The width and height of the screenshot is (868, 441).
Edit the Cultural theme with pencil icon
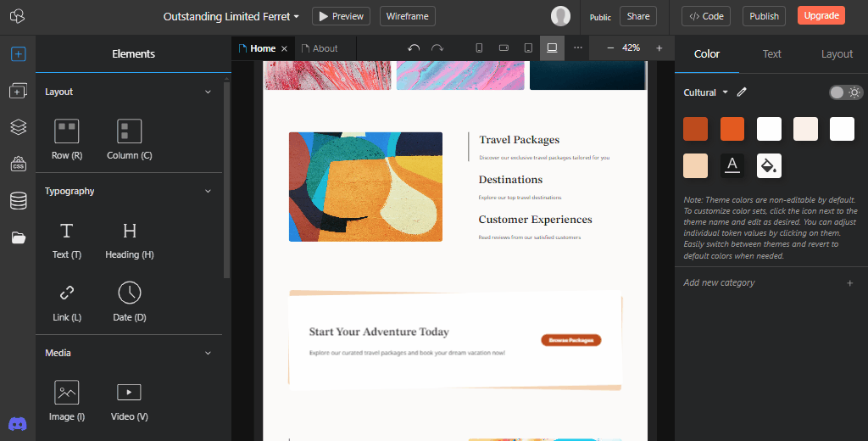click(x=742, y=92)
